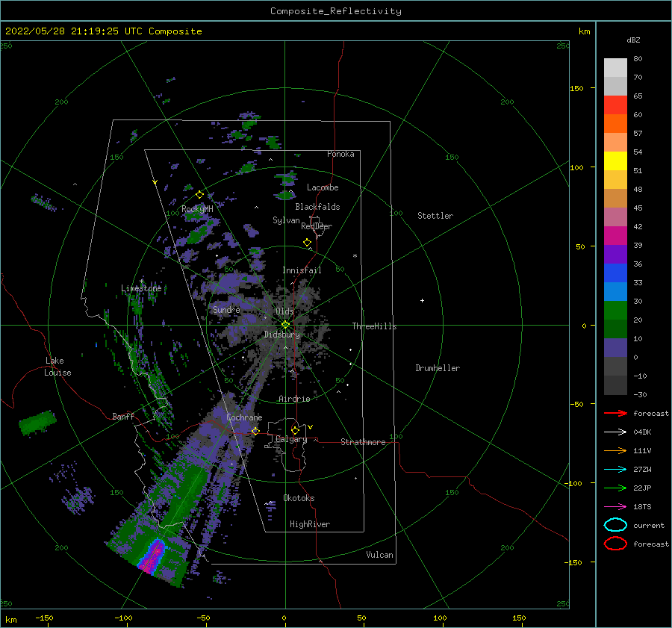The height and width of the screenshot is (628, 672).
Task: Click the orange 111V arrow icon
Action: [x=615, y=450]
